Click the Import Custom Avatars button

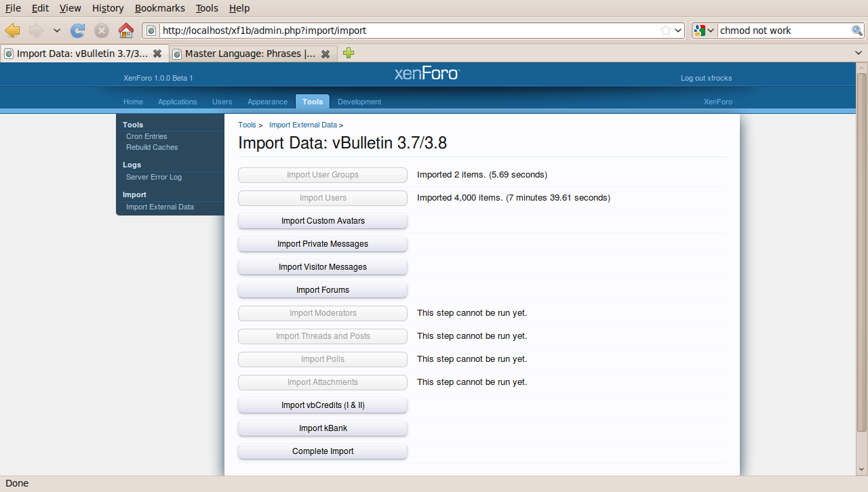pyautogui.click(x=323, y=221)
